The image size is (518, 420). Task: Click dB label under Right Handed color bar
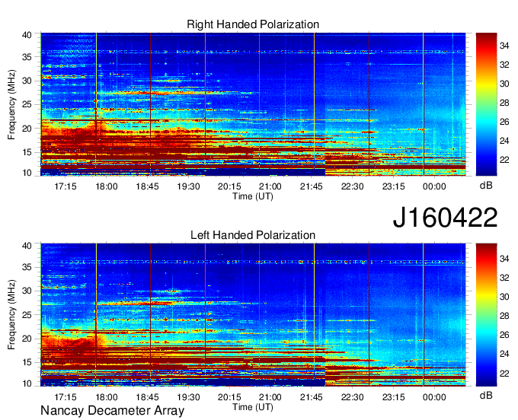pyautogui.click(x=486, y=186)
